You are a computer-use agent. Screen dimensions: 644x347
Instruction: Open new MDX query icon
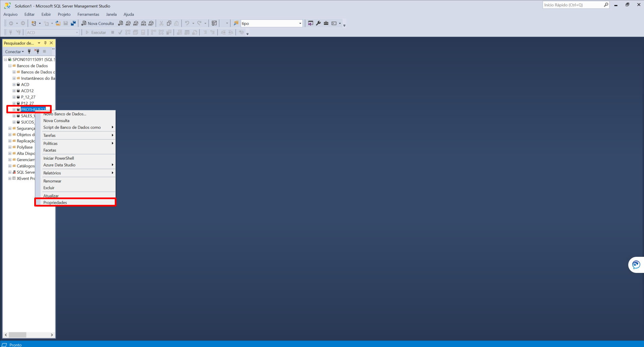click(128, 23)
